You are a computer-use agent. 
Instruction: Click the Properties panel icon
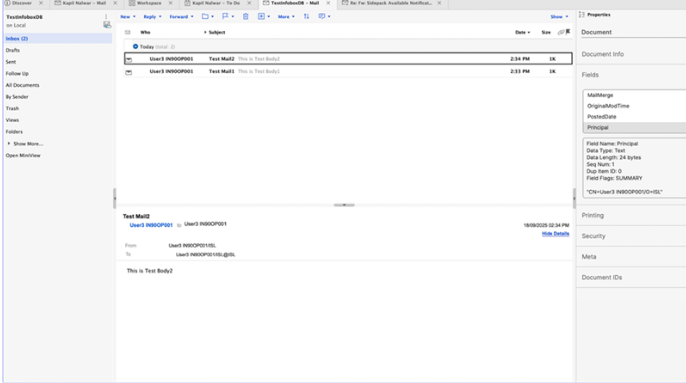581,14
